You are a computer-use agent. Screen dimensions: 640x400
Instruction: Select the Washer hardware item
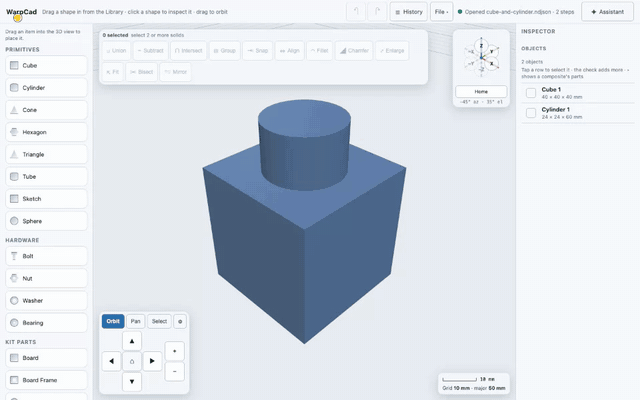coord(46,300)
